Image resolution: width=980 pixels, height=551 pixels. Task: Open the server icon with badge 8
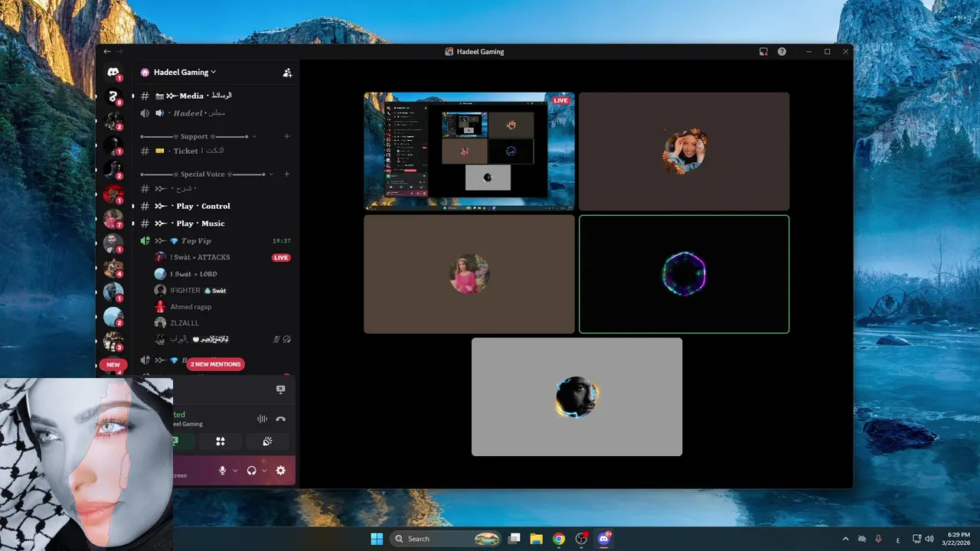pyautogui.click(x=113, y=96)
